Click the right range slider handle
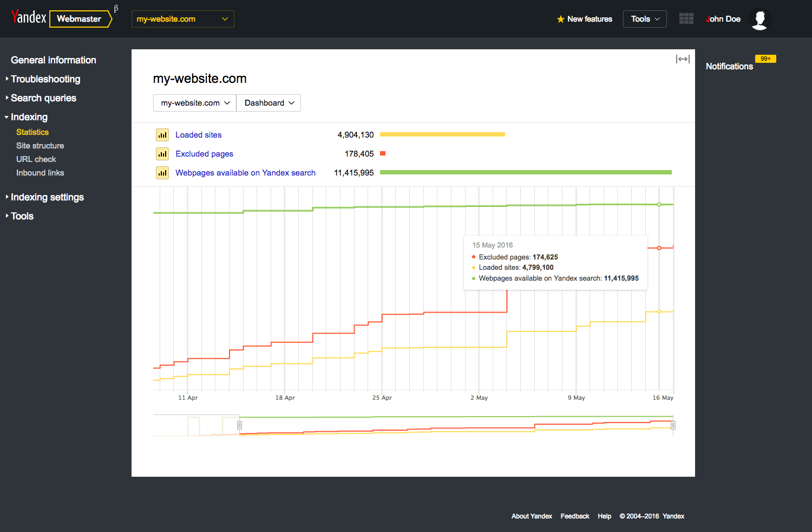Image resolution: width=812 pixels, height=532 pixels. [x=673, y=425]
